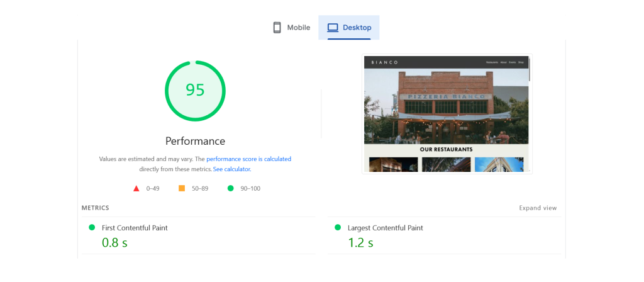Select the Desktop tab label
Screen dimensions: 644x282
[x=357, y=28]
